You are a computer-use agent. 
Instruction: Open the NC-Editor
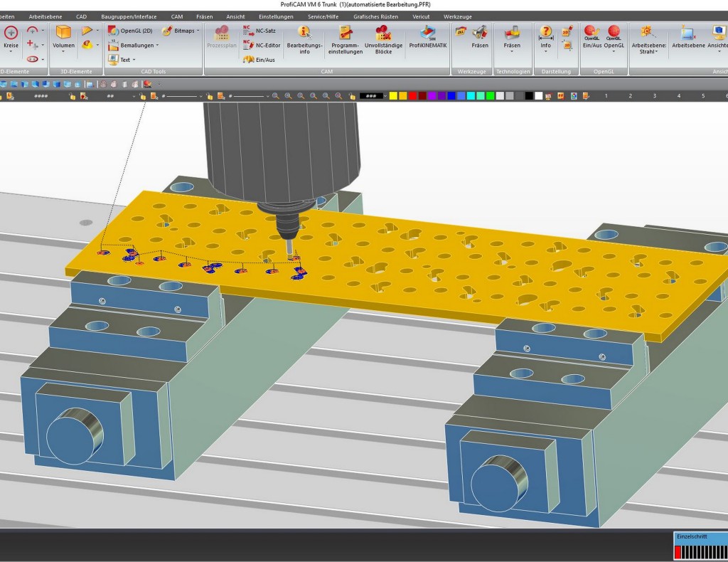pyautogui.click(x=262, y=45)
